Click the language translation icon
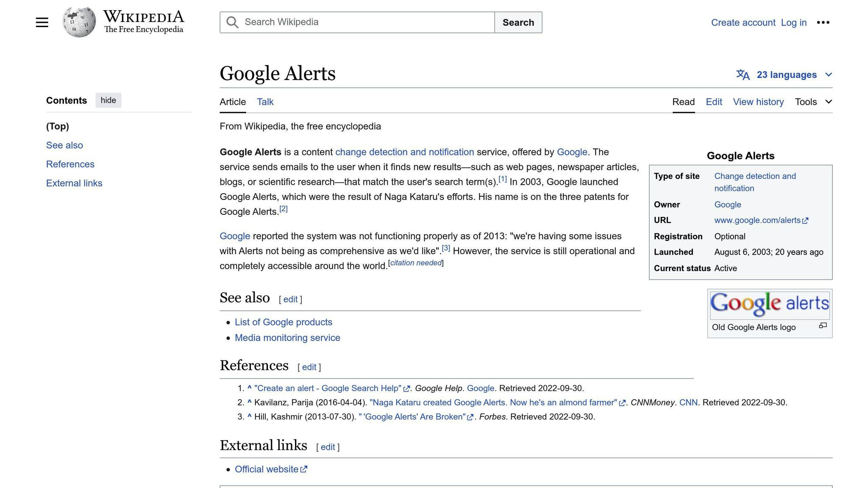 point(743,75)
